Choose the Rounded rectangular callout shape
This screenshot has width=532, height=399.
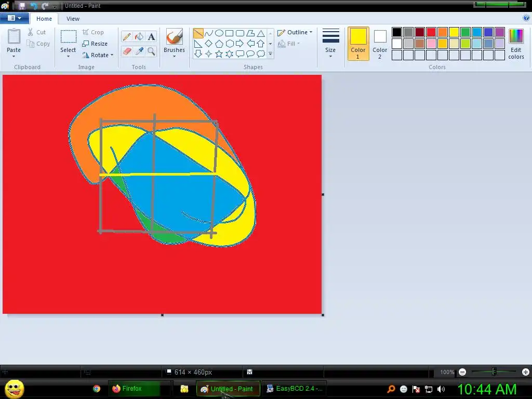240,54
